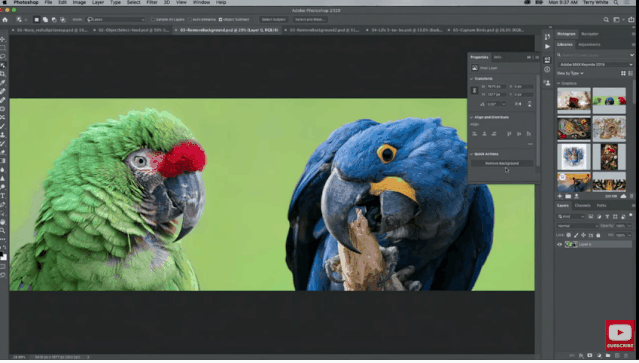Click the foreground/background color swatches
The width and height of the screenshot is (639, 363).
click(3, 255)
